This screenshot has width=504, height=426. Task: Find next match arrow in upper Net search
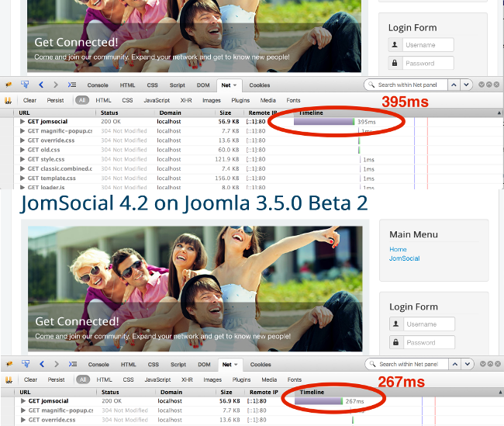[x=466, y=85]
